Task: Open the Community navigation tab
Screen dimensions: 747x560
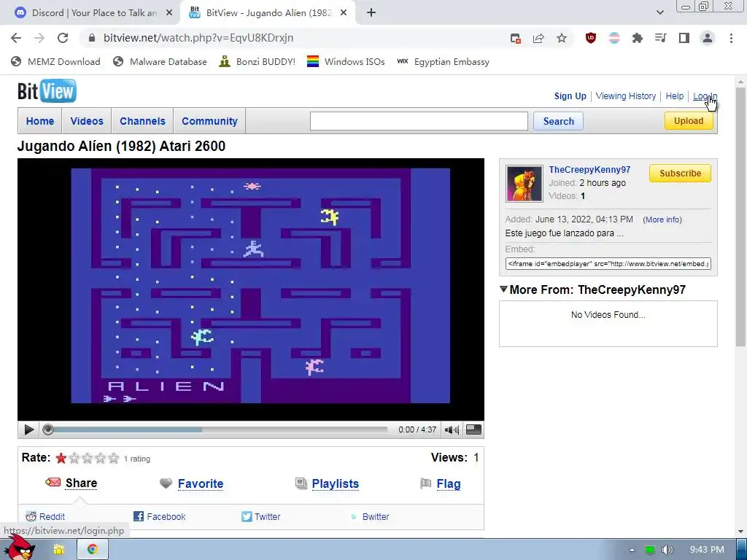Action: (x=209, y=121)
